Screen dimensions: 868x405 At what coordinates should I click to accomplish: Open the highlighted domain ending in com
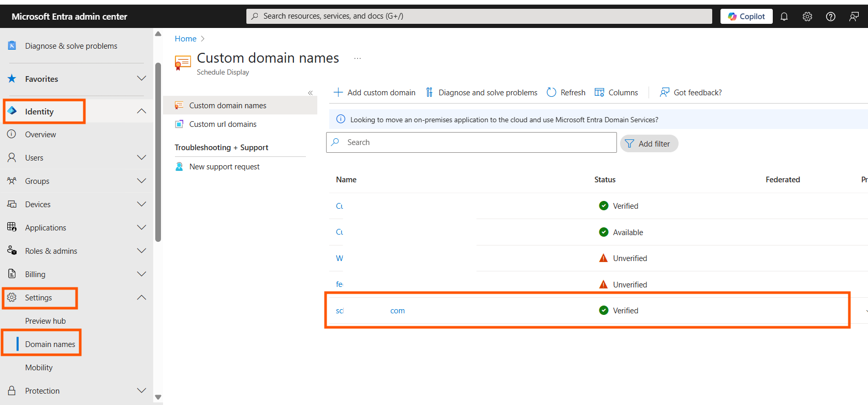pos(370,311)
